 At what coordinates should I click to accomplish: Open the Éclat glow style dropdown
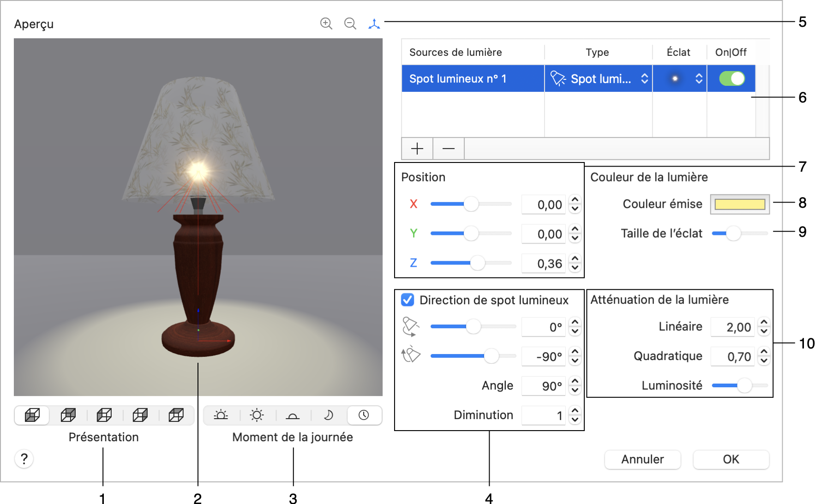point(699,78)
